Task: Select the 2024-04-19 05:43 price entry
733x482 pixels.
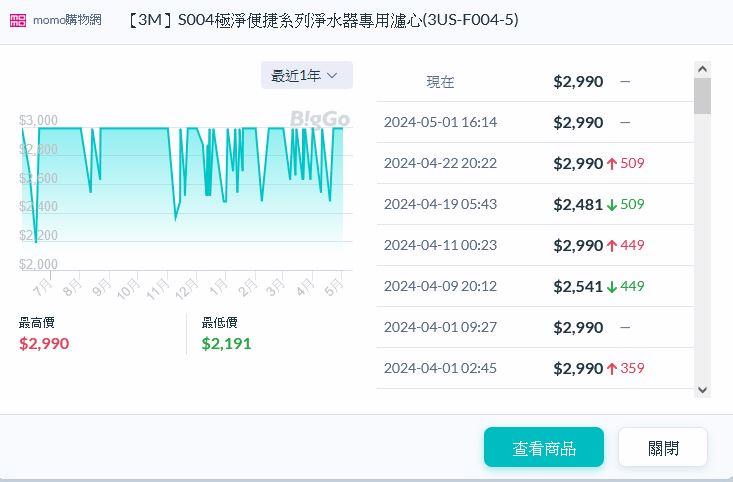Action: click(440, 204)
